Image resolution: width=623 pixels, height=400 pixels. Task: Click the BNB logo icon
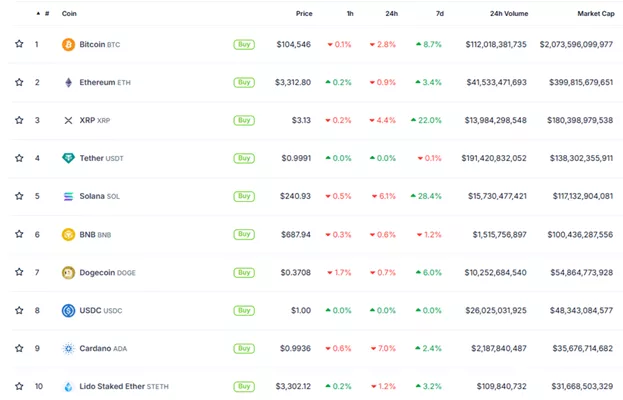click(68, 234)
